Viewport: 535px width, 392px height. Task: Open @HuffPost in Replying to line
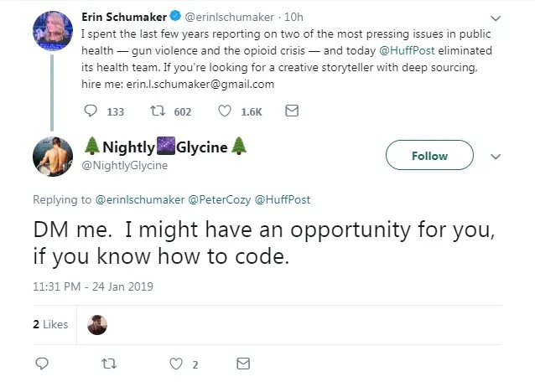[282, 199]
